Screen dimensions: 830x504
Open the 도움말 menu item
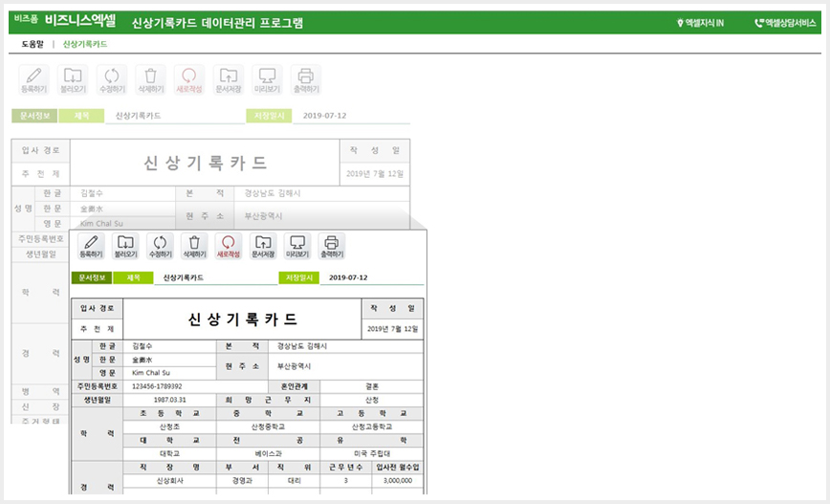(33, 44)
